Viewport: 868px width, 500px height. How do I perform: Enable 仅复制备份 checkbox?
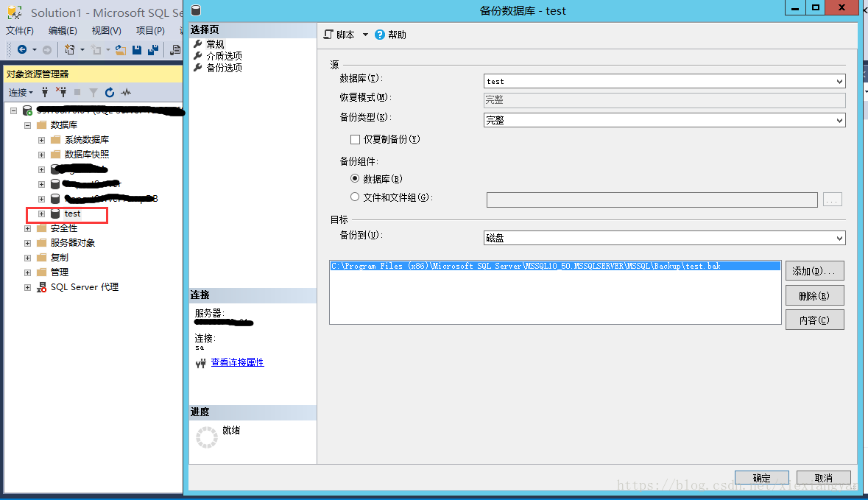354,139
